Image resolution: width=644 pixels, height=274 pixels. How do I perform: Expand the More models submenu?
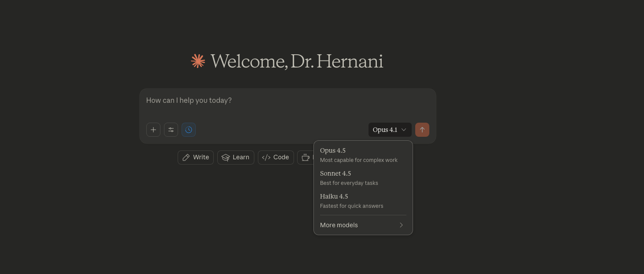(x=363, y=225)
